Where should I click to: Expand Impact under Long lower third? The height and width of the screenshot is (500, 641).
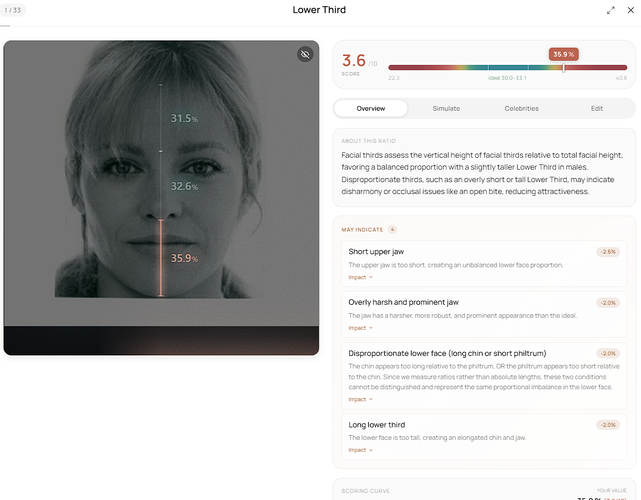(360, 450)
